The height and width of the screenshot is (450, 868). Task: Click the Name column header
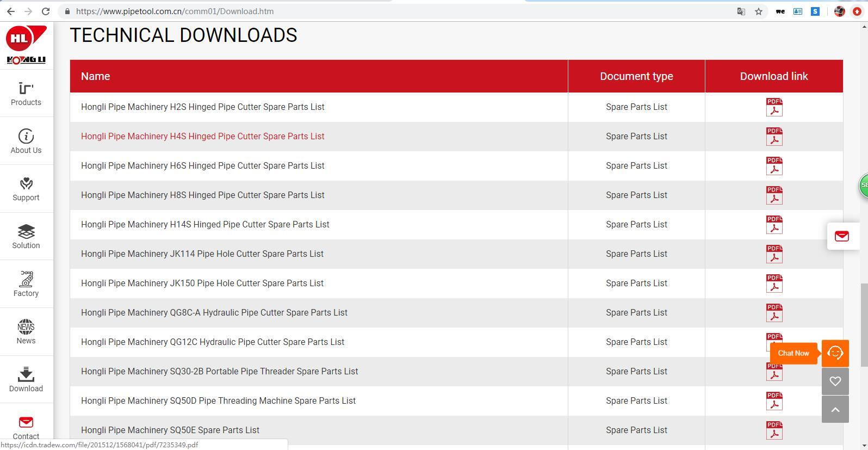pyautogui.click(x=319, y=76)
